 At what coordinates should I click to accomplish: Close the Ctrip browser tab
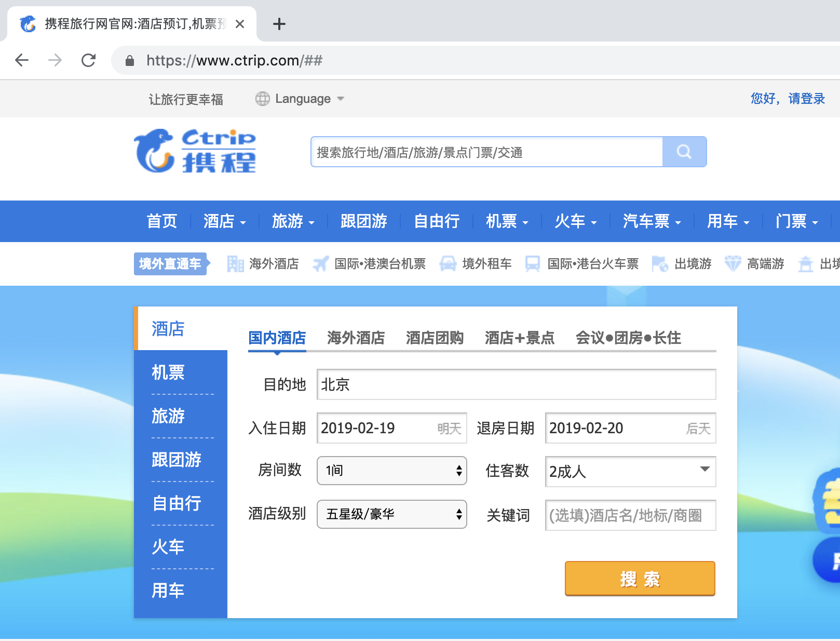click(240, 24)
